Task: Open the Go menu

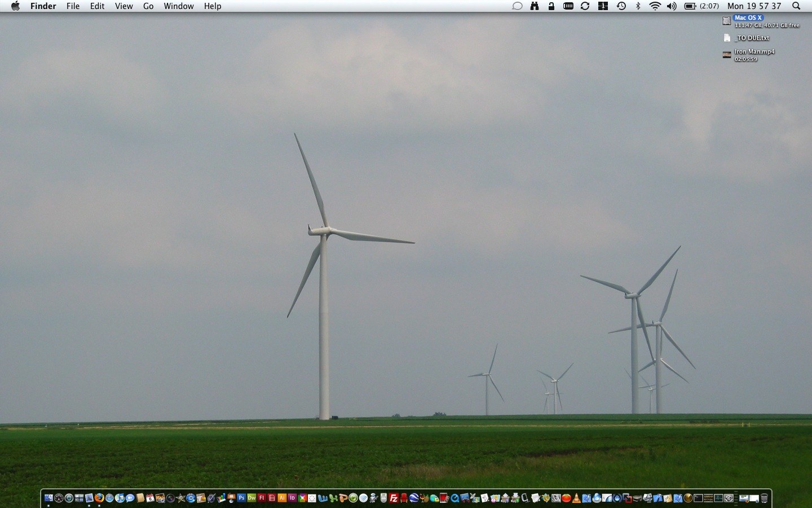Action: [148, 6]
